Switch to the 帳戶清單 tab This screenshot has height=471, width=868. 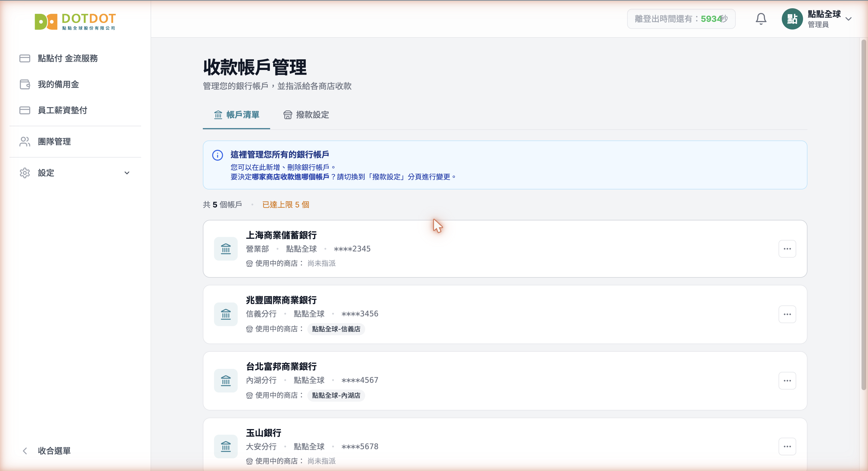pos(236,115)
